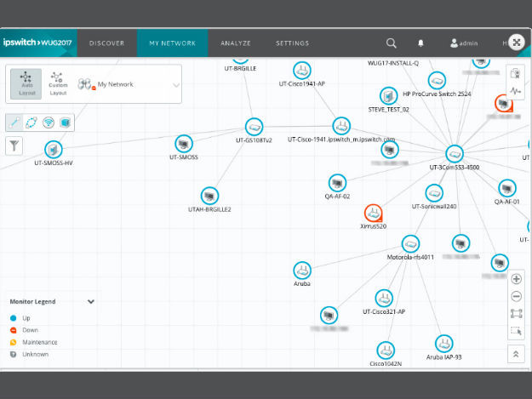Toggle the Auto Layout mode
Viewport: 532px width, 399px height.
[x=26, y=83]
